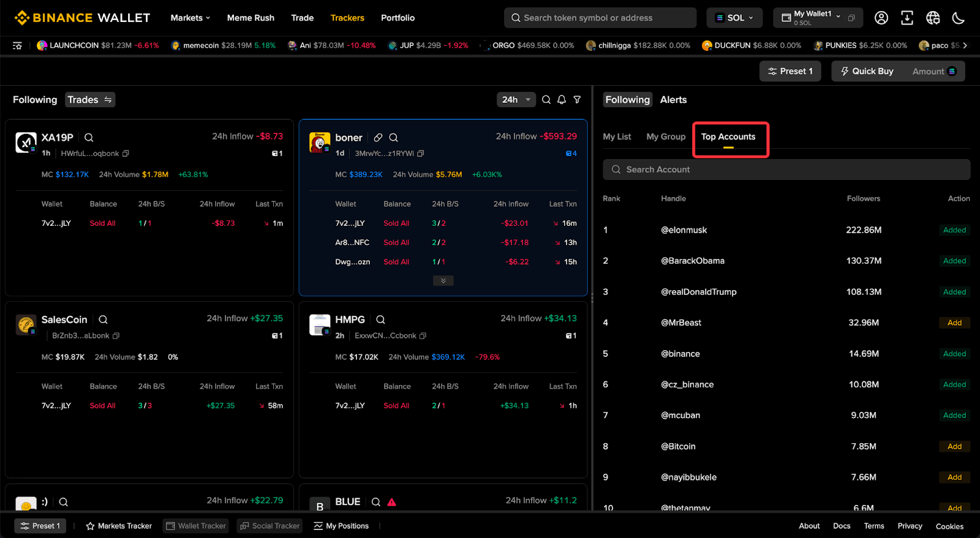Open the Privacy footer link
Viewport: 980px width, 538px height.
click(910, 526)
